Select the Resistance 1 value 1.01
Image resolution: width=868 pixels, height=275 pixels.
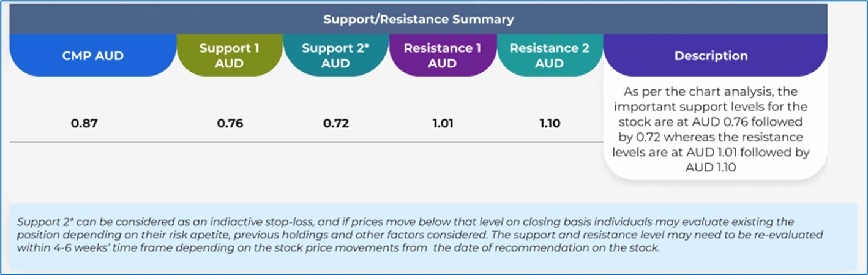pyautogui.click(x=443, y=124)
